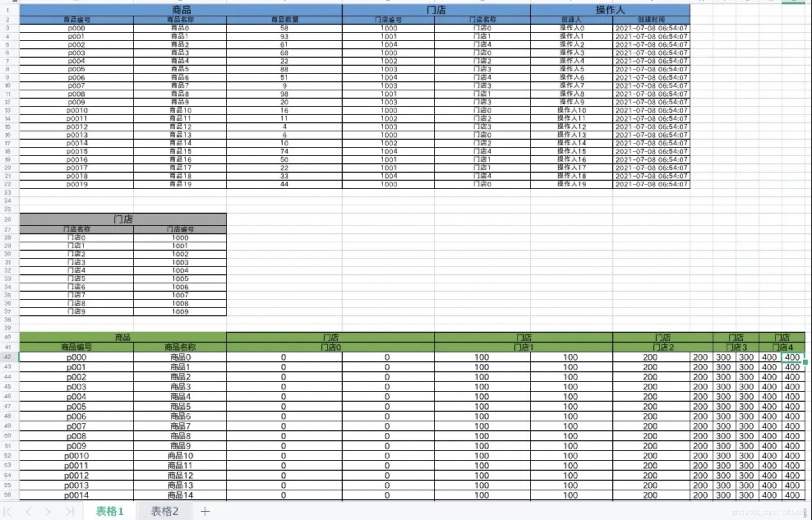Select store code cell 1009

[180, 311]
